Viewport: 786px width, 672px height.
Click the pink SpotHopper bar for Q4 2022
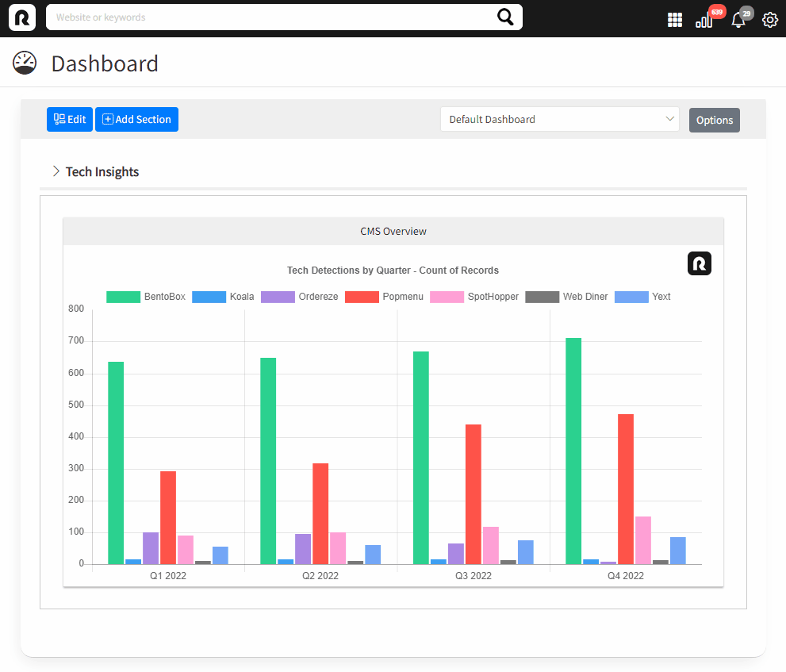pos(643,540)
